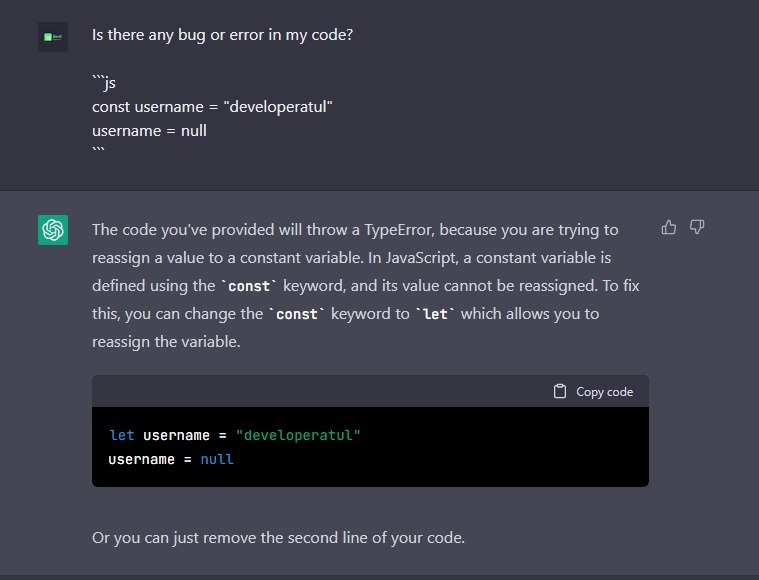Click the thumbs up icon on the response
759x580 pixels.
click(669, 227)
